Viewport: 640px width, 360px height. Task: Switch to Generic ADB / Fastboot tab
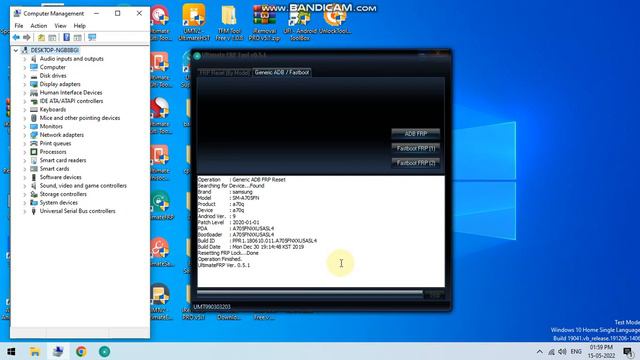click(x=282, y=72)
